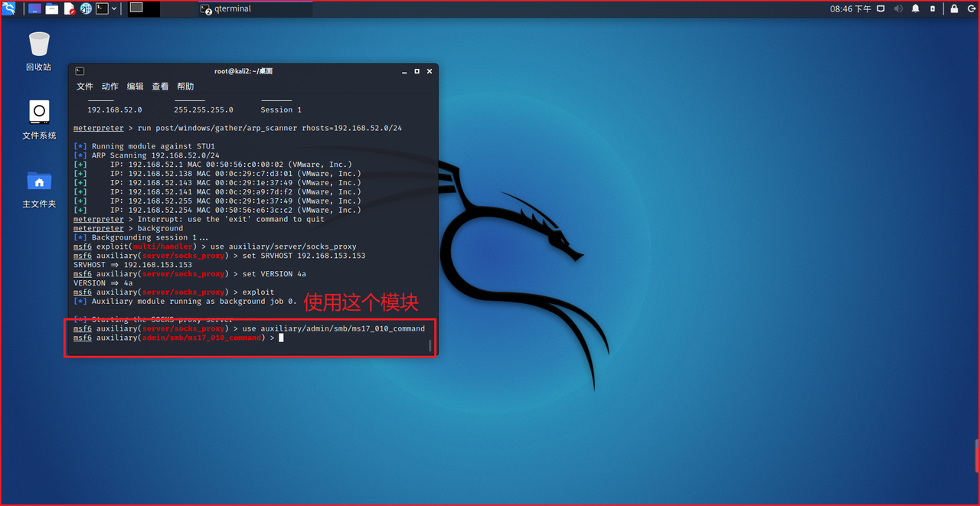
Task: Click the 'IP: 192.168.52.1' scan line
Action: (x=213, y=165)
